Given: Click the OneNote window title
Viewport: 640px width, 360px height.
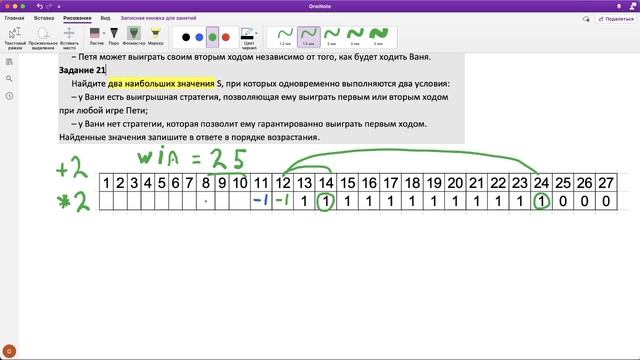Looking at the screenshot, I should click(320, 6).
